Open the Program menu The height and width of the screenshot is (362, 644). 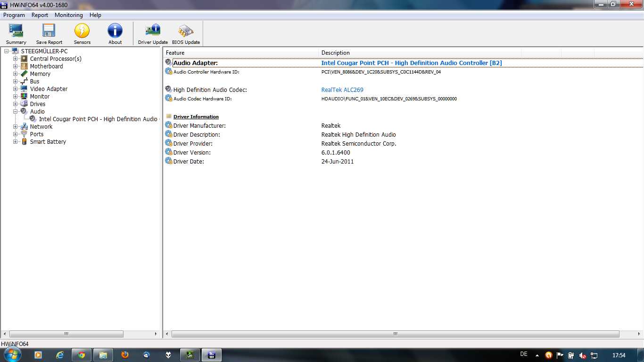[14, 15]
